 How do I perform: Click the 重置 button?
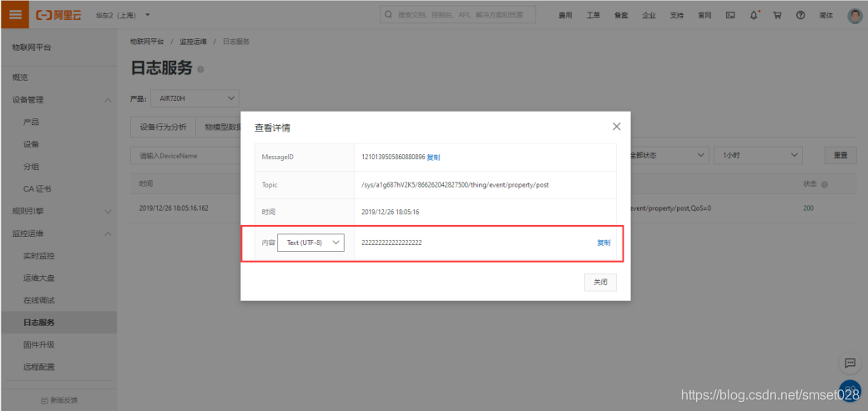[x=840, y=155]
